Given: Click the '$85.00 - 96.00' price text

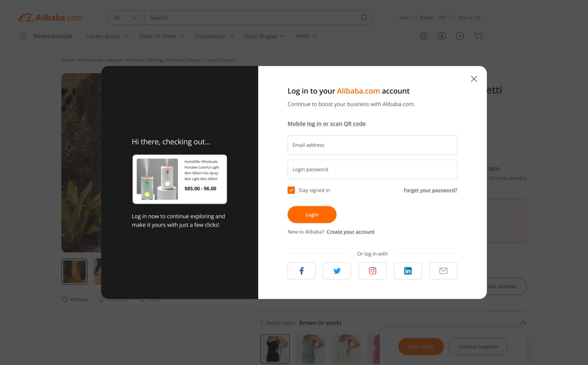Looking at the screenshot, I should point(200,189).
